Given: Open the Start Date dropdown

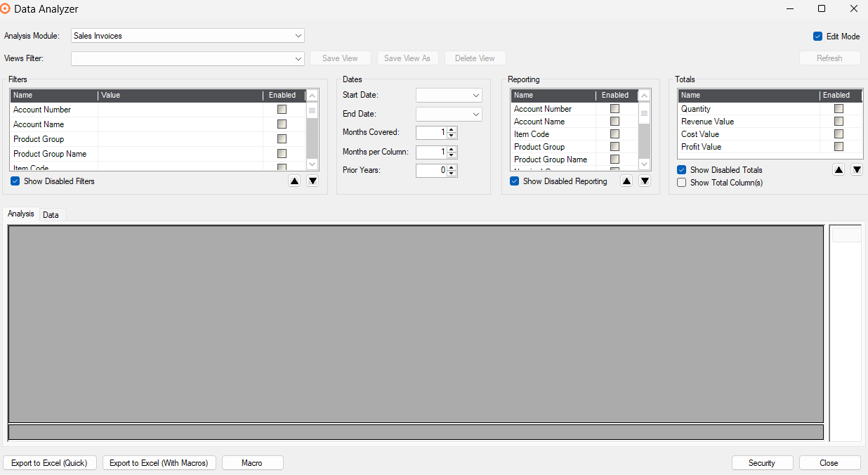Looking at the screenshot, I should pyautogui.click(x=476, y=95).
